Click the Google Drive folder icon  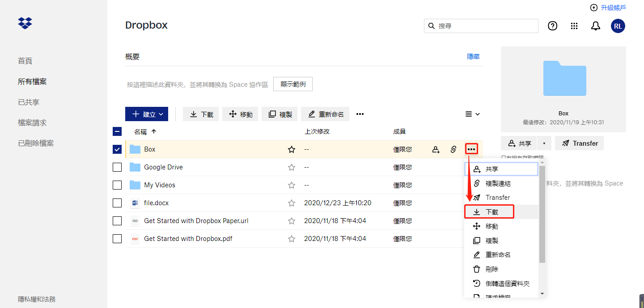(x=135, y=167)
